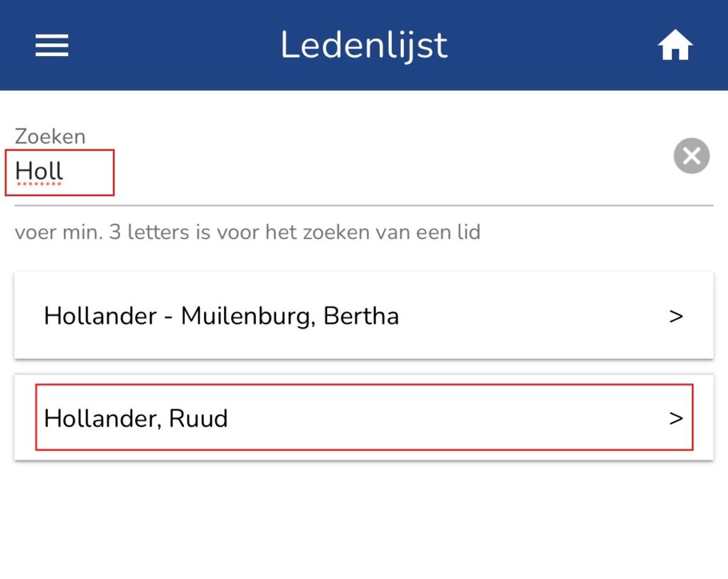The width and height of the screenshot is (728, 579).
Task: Expand Bertha's row using its chevron arrow
Action: pyautogui.click(x=676, y=317)
